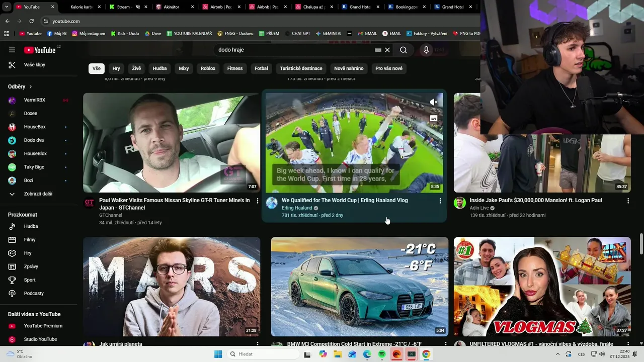Go to the YouTube home logo
The width and height of the screenshot is (644, 362).
pyautogui.click(x=40, y=50)
